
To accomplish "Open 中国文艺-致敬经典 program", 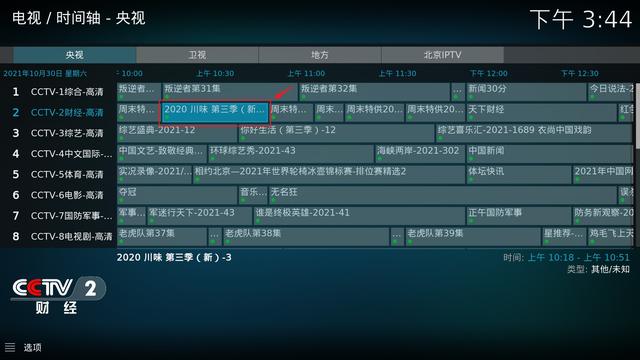I will [x=162, y=154].
